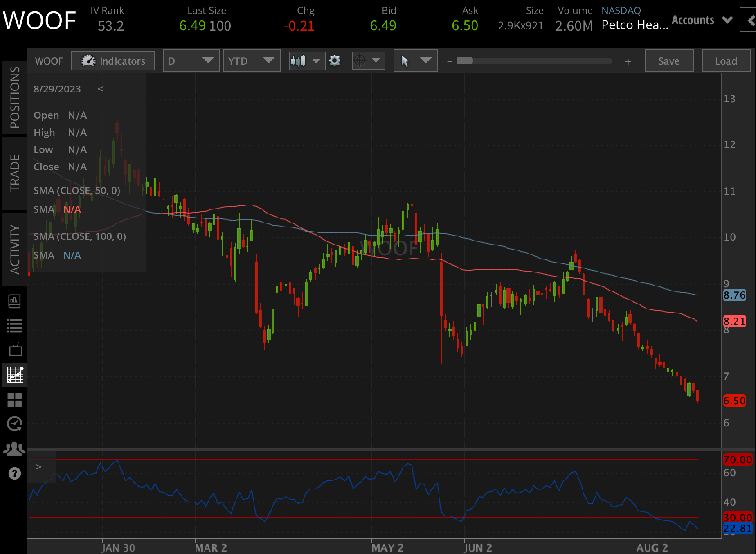
Task: Click the Volume value 2.60M
Action: click(574, 26)
